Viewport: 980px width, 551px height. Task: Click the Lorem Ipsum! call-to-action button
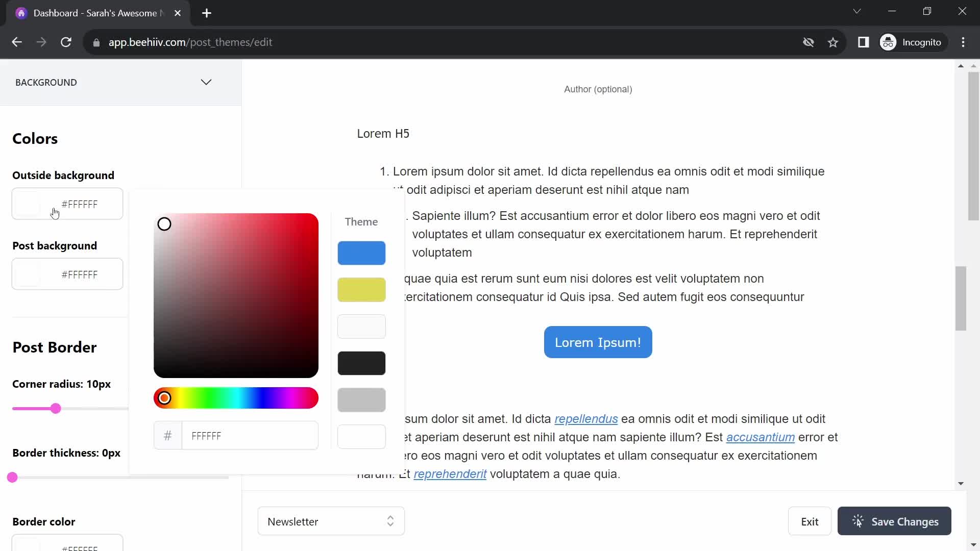(598, 342)
